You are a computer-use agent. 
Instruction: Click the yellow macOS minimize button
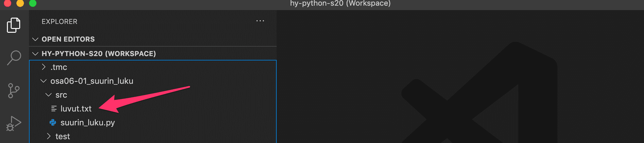point(20,3)
